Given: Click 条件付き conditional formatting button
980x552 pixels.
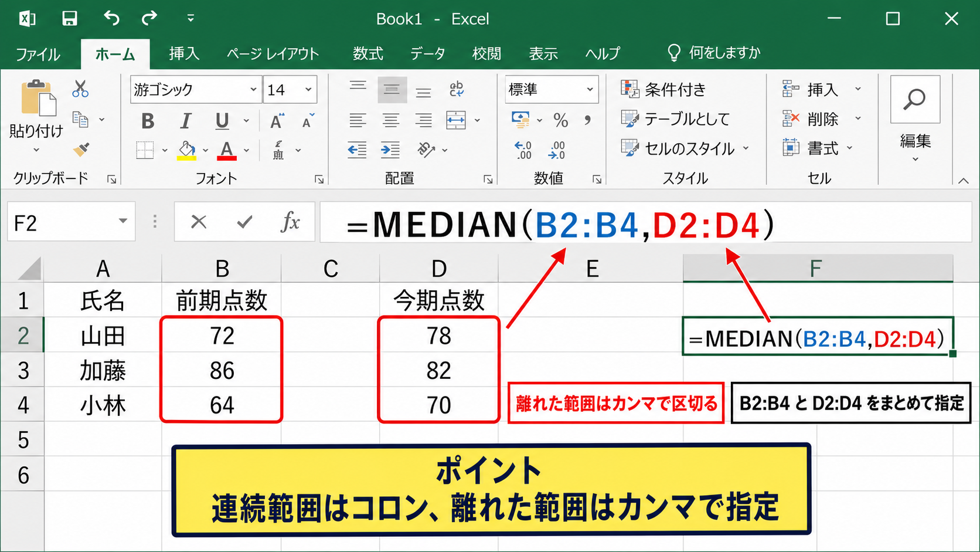Looking at the screenshot, I should click(663, 89).
